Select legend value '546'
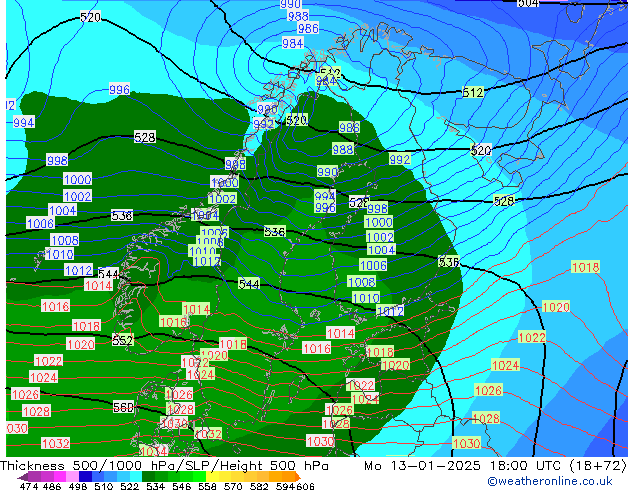The image size is (634, 490). point(181,486)
